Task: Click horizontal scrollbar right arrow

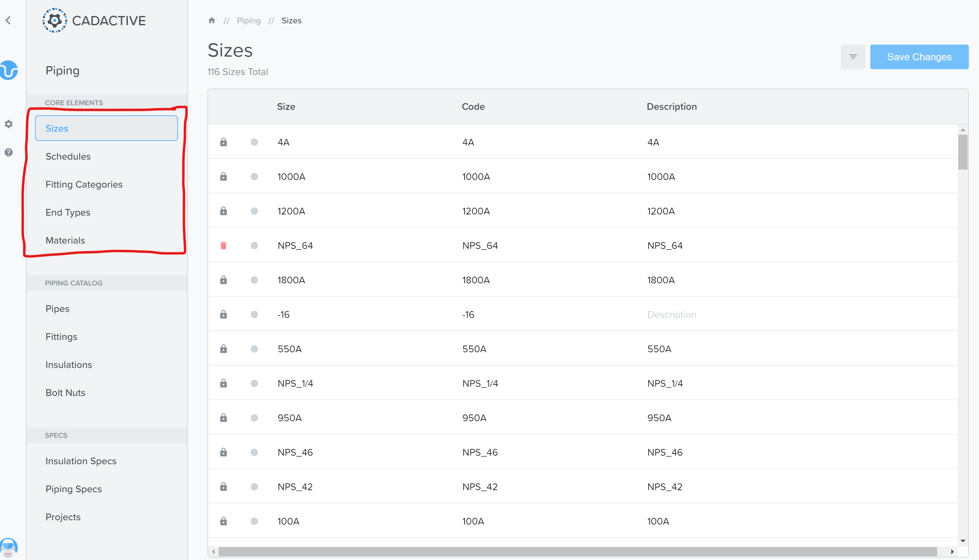Action: click(952, 551)
